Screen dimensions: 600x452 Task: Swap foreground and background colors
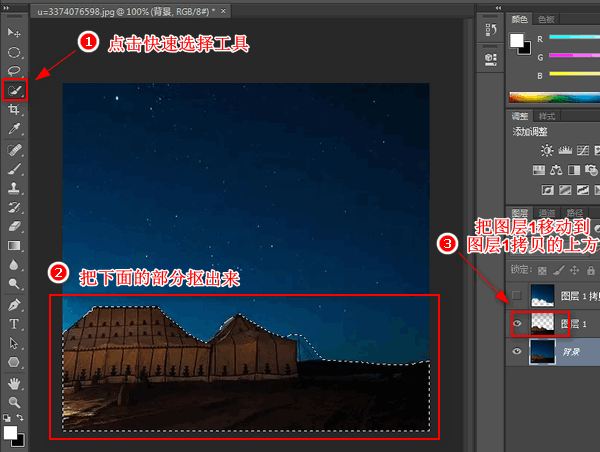point(20,417)
